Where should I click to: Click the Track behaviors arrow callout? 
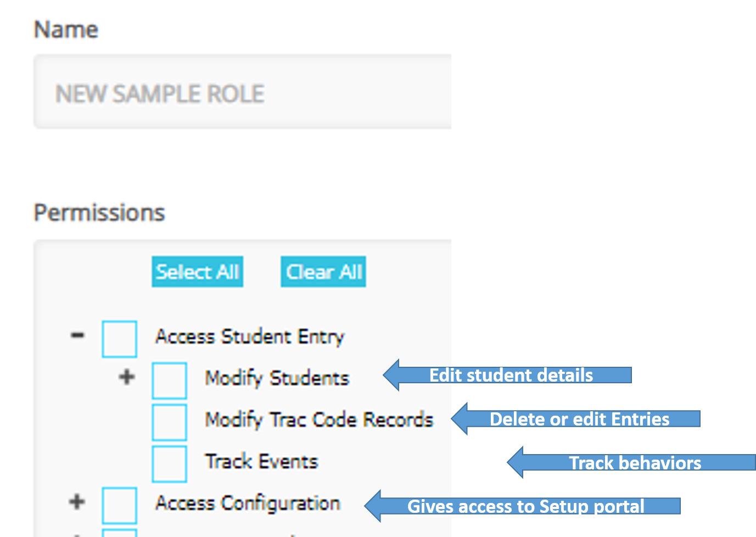coord(633,462)
